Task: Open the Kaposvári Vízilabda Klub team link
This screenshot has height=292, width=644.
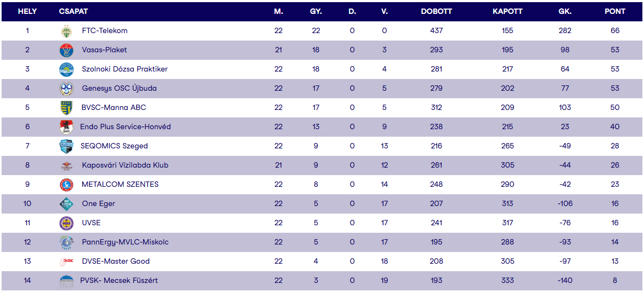Action: point(125,165)
